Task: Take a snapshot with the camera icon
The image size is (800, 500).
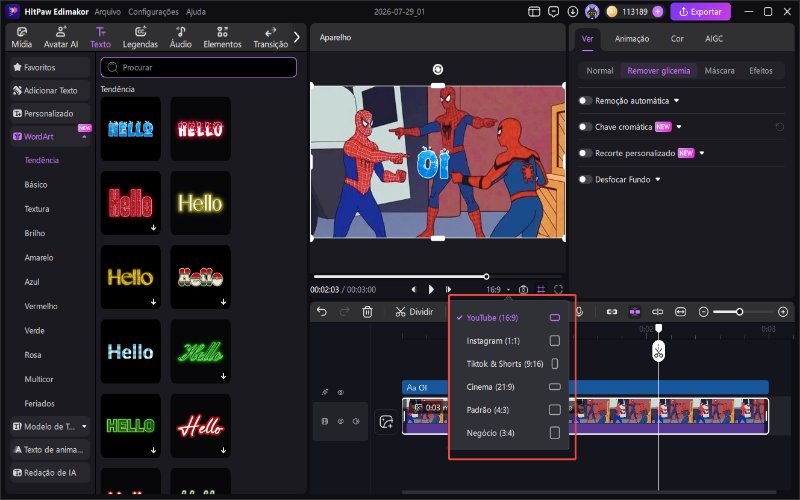Action: click(523, 289)
